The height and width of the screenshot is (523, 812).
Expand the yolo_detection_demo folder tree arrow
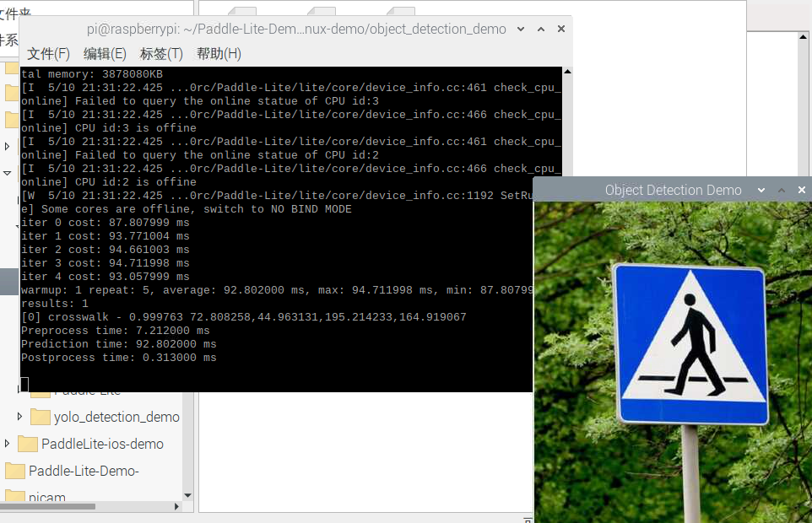coord(19,417)
